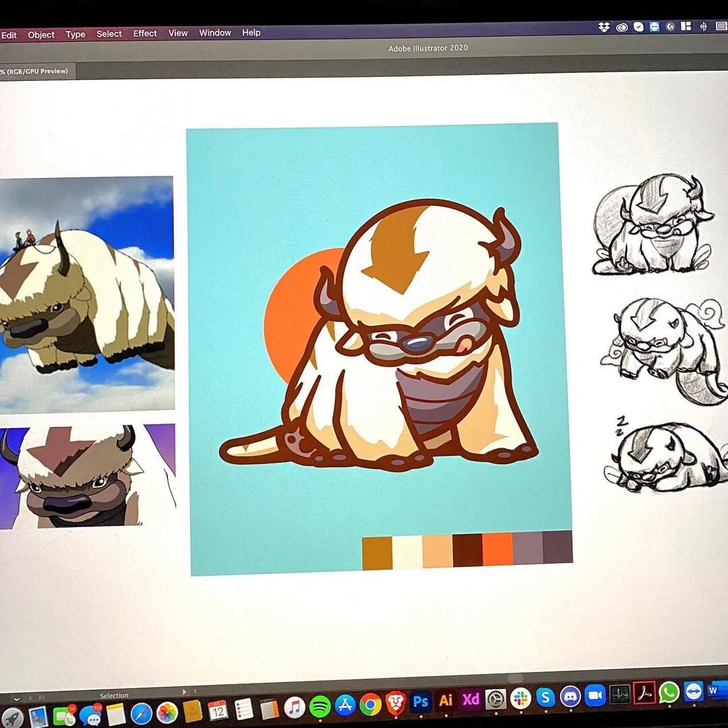Click the checkmark status menu bar icon
Screen dimensions: 728x728
[639, 26]
